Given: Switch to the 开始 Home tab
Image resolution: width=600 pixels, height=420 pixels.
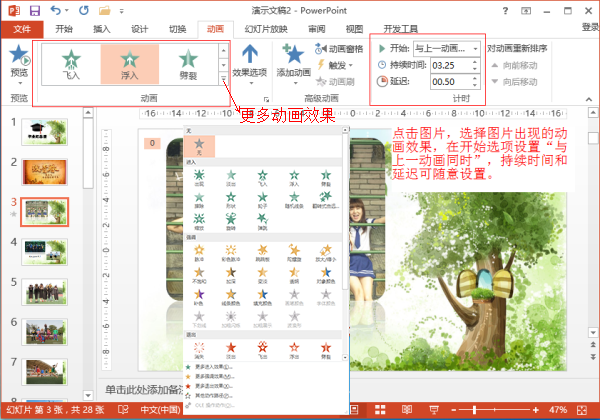Looking at the screenshot, I should click(x=64, y=29).
